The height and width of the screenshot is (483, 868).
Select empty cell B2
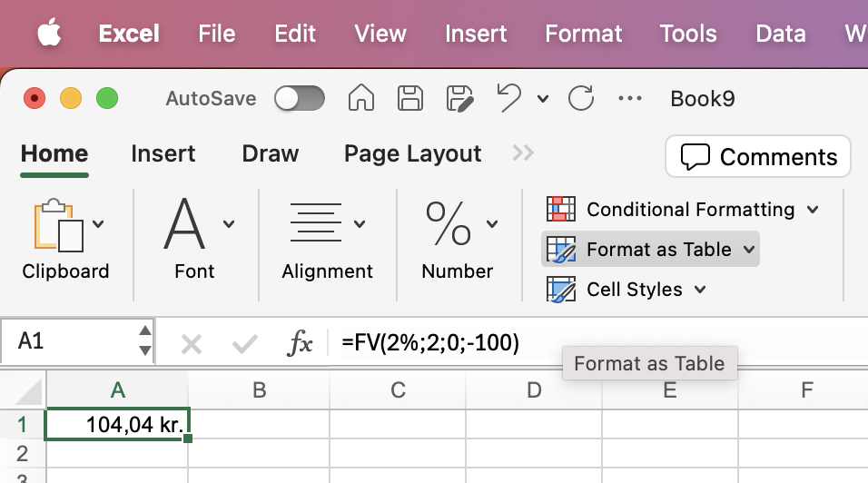pos(259,454)
